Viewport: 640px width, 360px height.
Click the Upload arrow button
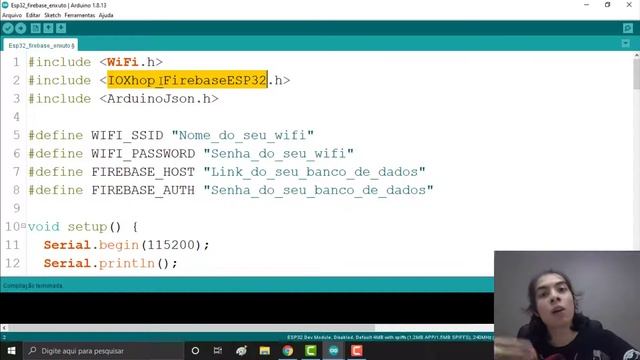point(21,28)
